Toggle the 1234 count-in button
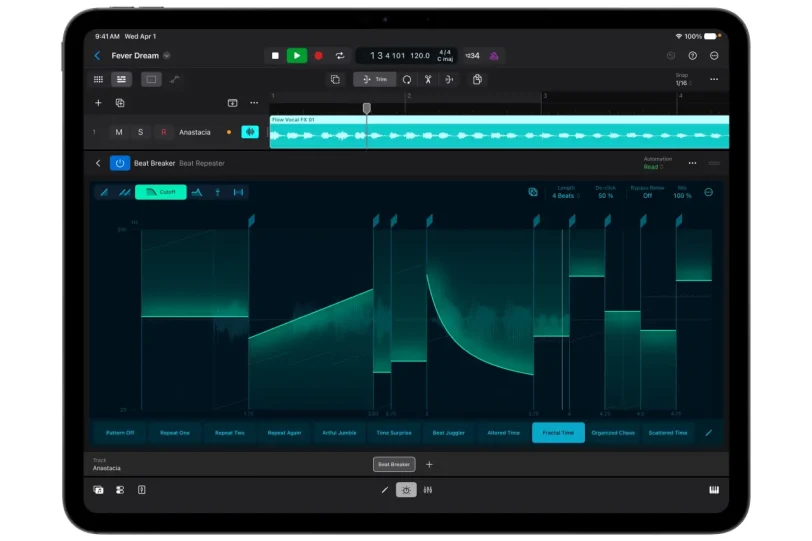 pos(472,55)
